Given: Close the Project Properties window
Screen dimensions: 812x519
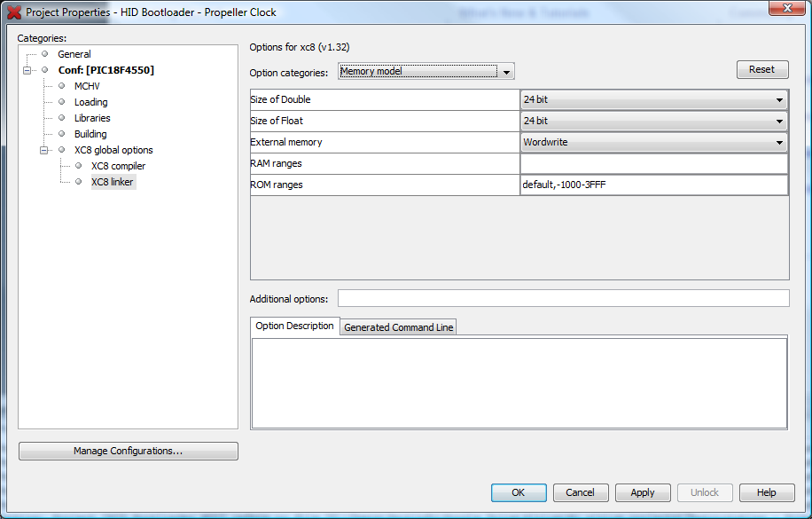Looking at the screenshot, I should pos(786,8).
